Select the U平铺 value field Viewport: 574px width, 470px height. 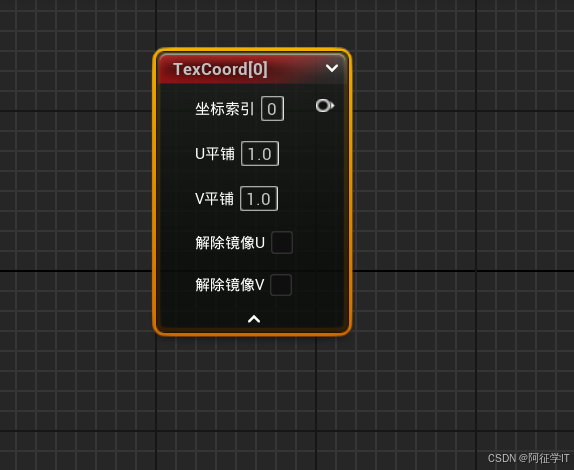pyautogui.click(x=260, y=154)
